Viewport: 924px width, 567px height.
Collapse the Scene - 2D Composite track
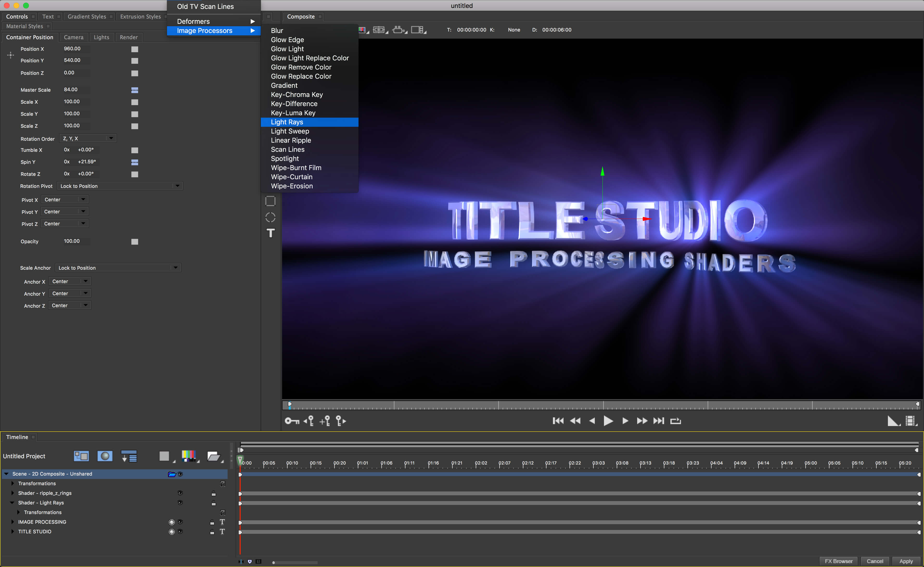point(6,474)
